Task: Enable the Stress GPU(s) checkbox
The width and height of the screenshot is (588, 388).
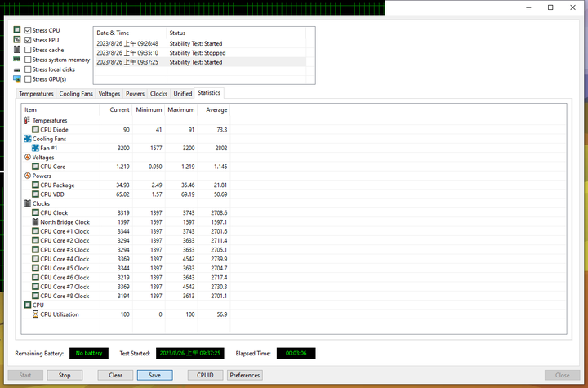Action: coord(28,78)
